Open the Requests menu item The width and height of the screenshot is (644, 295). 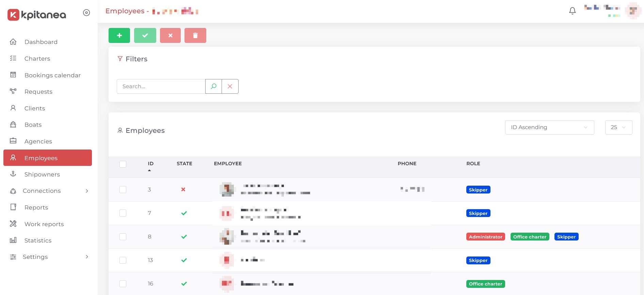48,92
